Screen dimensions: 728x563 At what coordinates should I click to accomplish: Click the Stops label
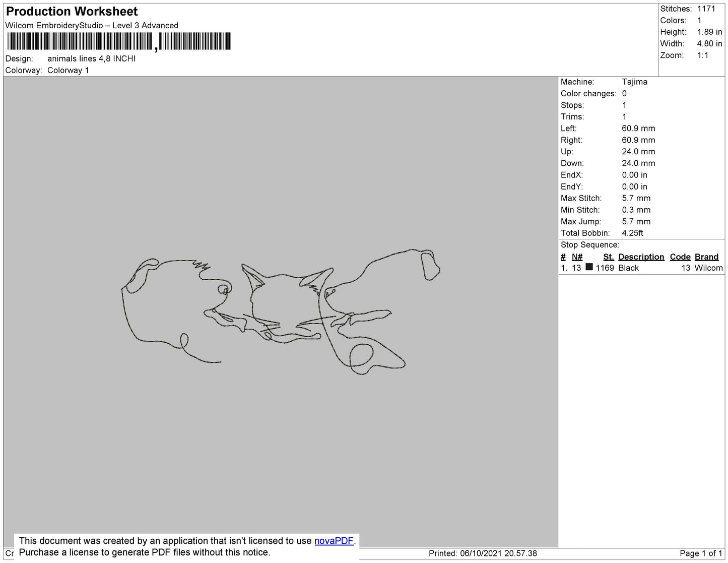pos(572,105)
